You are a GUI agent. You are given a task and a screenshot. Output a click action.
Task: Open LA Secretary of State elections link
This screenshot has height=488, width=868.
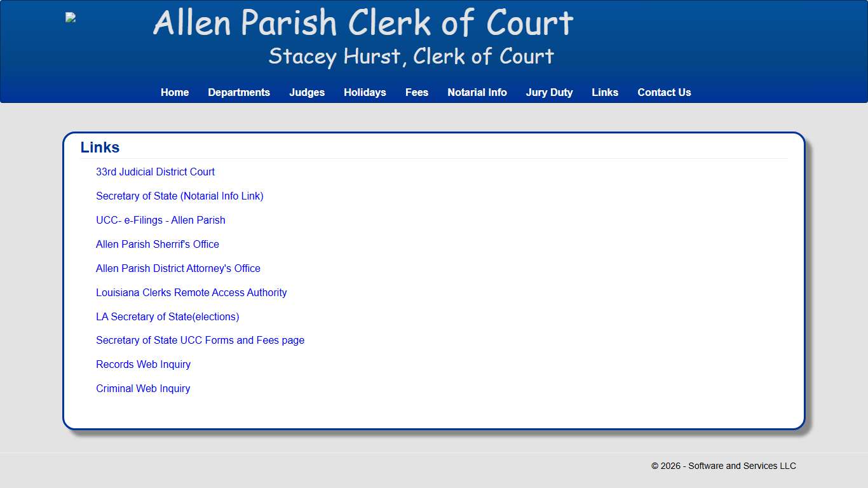(168, 316)
